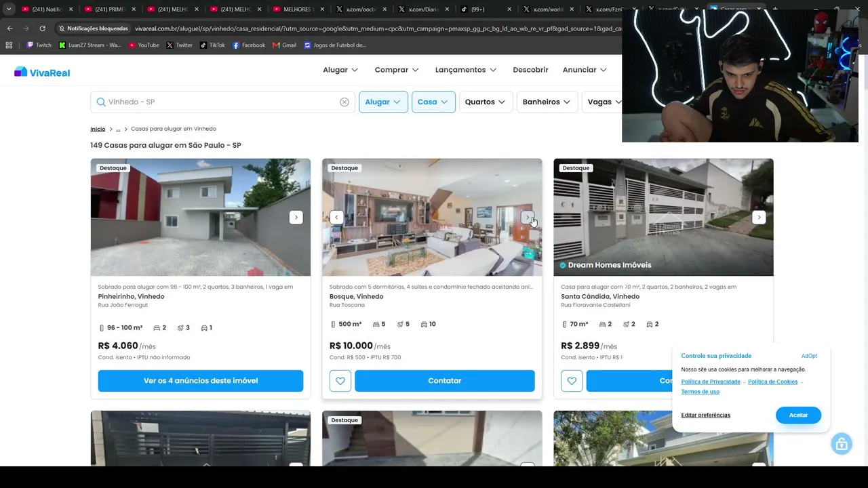The width and height of the screenshot is (868, 488).
Task: Click the R$ 2.899 price text
Action: pos(580,346)
